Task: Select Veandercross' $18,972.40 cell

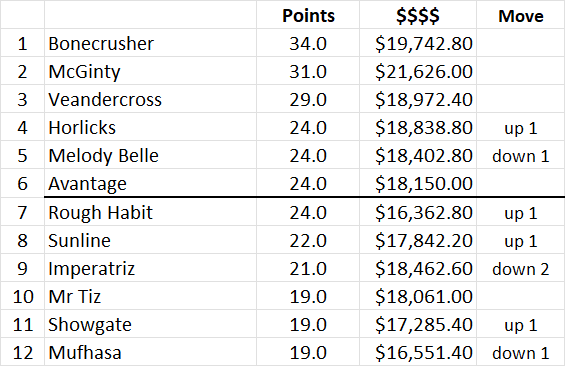Action: (x=418, y=99)
